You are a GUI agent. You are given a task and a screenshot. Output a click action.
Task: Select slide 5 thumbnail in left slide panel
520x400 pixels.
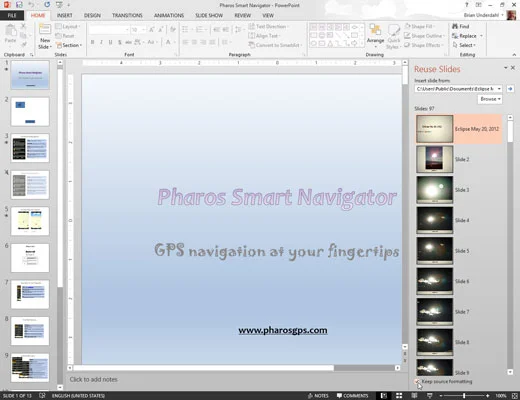tap(30, 221)
